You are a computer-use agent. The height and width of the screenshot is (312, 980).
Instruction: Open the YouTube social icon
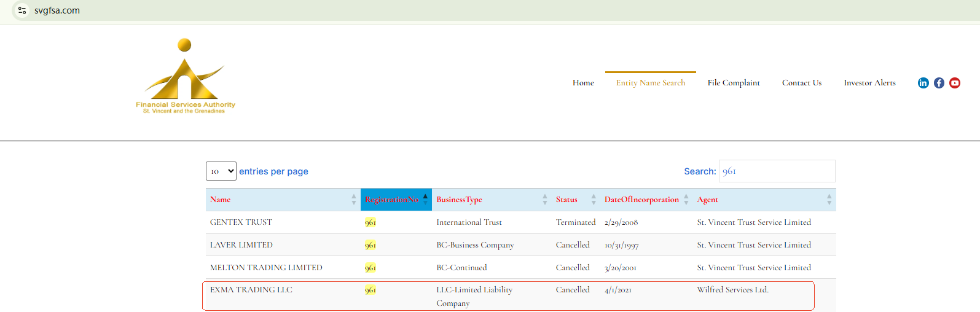pos(955,83)
